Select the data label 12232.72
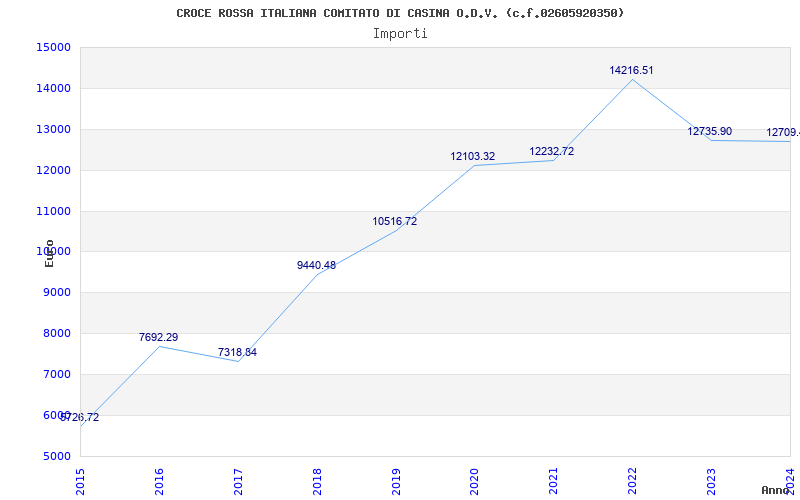Viewport: 800px width, 500px height. point(552,152)
